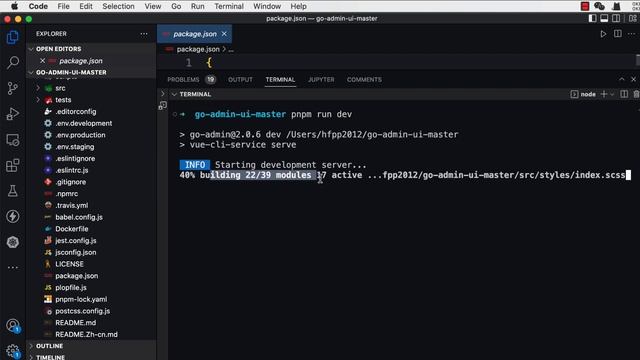This screenshot has height=360, width=640.
Task: Open the Terminal menu in menu bar
Action: click(229, 6)
